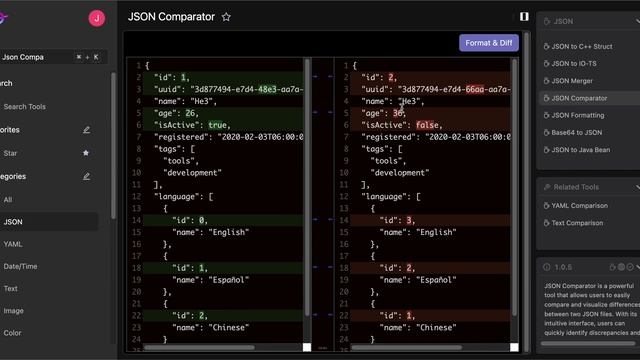Collapse the JSON tools panel chevron
This screenshot has width=640, height=360.
[637, 21]
